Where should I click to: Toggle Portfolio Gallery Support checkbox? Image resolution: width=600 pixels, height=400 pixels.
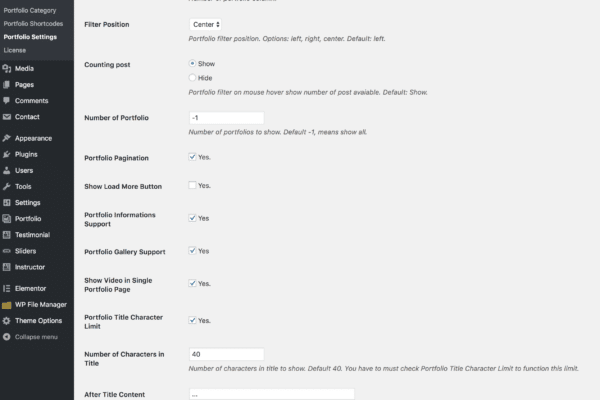click(192, 251)
